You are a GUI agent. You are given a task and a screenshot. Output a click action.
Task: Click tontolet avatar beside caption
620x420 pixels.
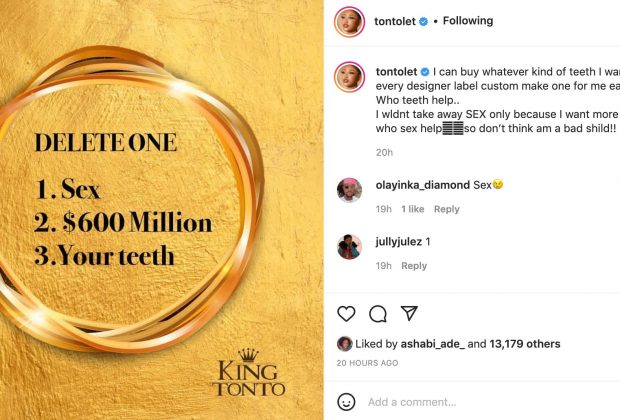[x=349, y=78]
